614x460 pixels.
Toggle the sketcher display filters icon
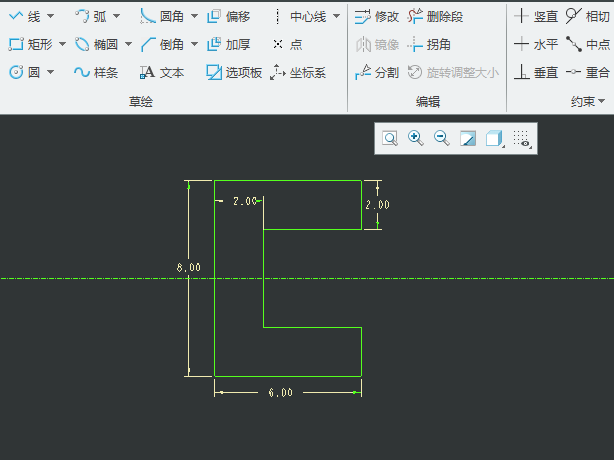[x=522, y=138]
